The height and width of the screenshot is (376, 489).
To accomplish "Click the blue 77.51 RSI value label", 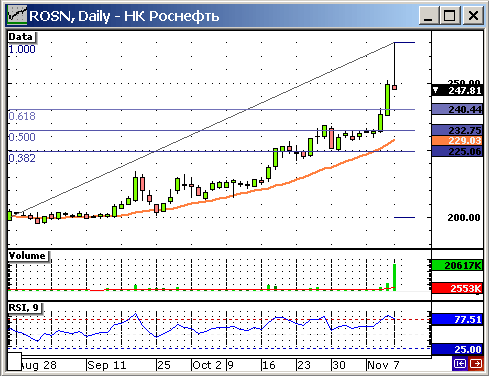I will 457,319.
